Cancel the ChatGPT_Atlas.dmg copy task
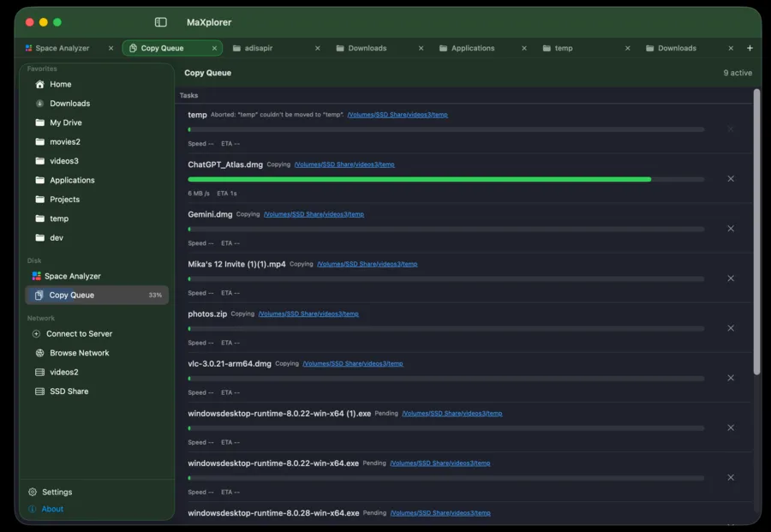 coord(731,178)
